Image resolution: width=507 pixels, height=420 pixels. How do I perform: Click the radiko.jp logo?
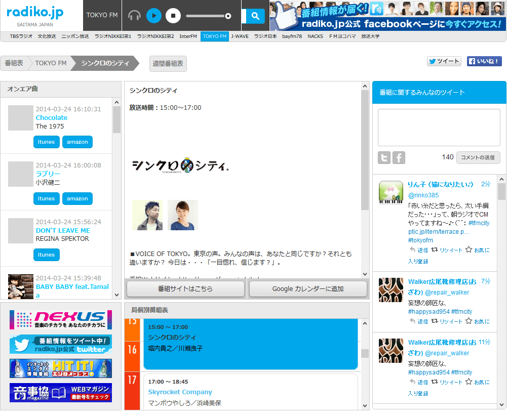click(35, 12)
